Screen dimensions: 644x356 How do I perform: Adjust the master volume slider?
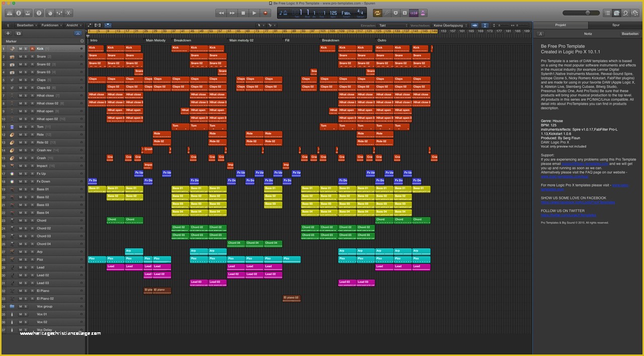(581, 13)
